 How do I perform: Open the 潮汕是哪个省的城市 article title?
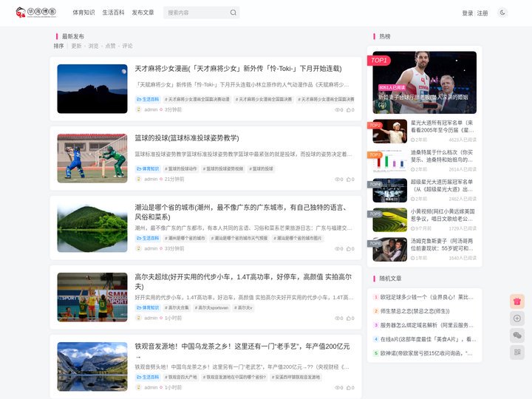(x=242, y=212)
